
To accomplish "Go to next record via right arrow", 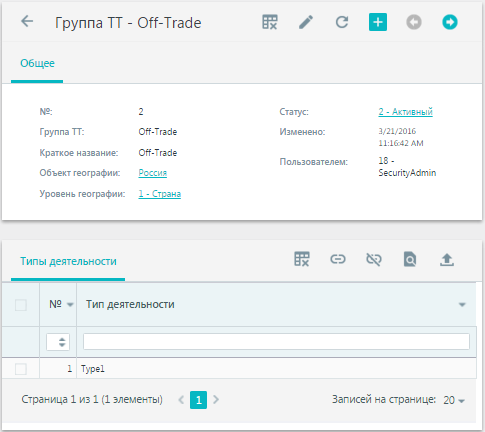I will pyautogui.click(x=450, y=22).
